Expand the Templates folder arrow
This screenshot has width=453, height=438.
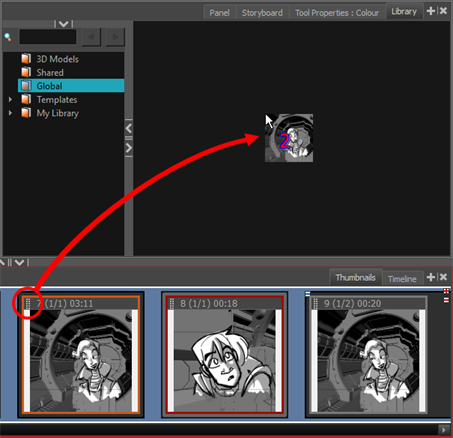point(10,99)
